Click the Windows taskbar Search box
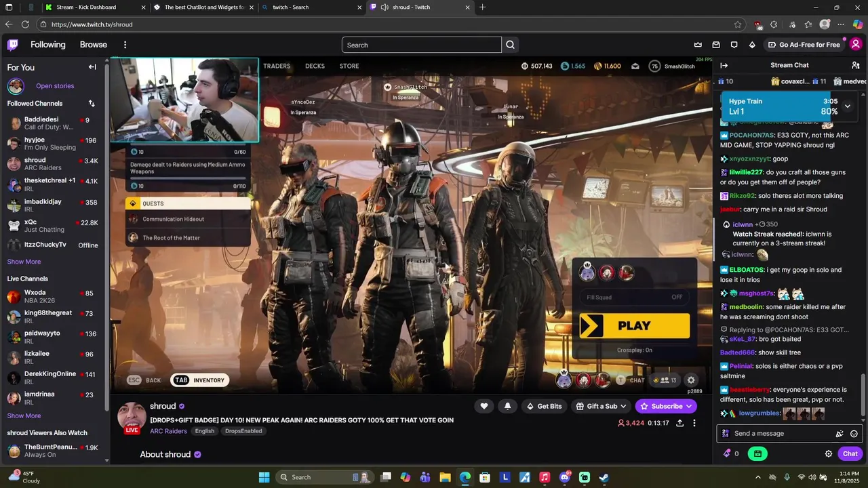This screenshot has height=488, width=868. pos(326,477)
